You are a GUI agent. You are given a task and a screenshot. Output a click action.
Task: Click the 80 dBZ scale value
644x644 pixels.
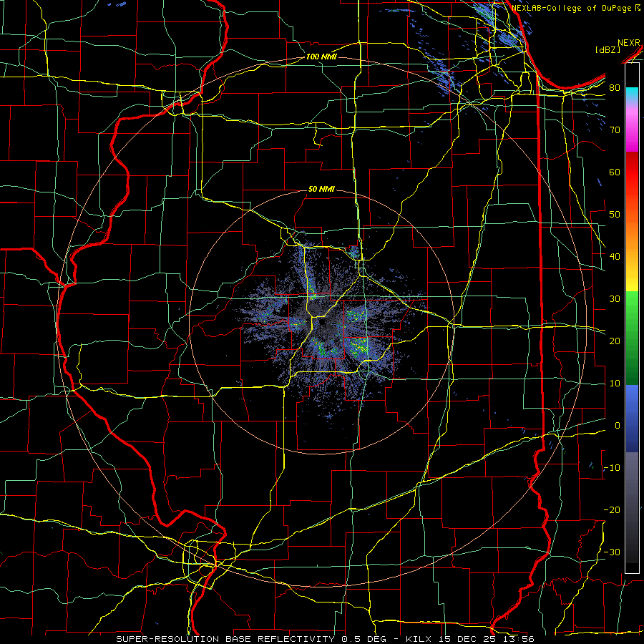tap(615, 88)
